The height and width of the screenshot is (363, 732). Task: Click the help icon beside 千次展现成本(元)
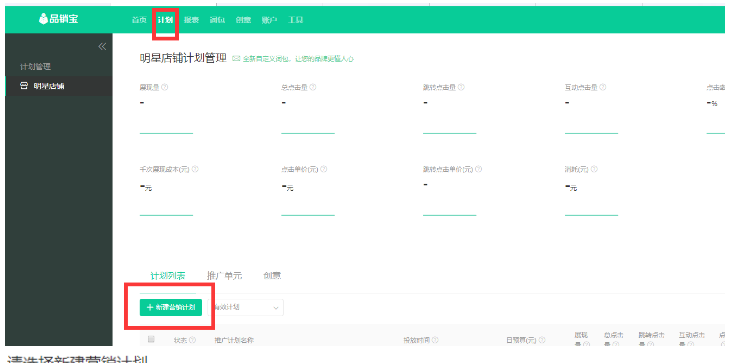coord(195,169)
